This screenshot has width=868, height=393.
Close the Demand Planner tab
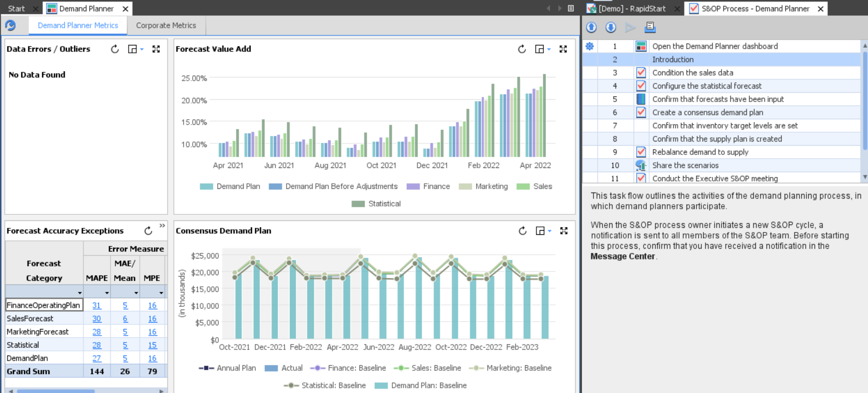point(125,9)
